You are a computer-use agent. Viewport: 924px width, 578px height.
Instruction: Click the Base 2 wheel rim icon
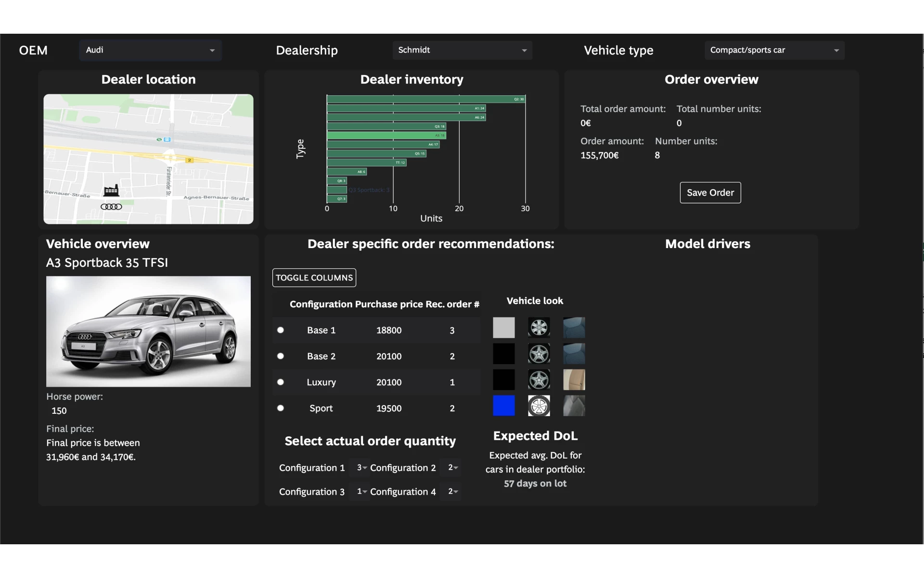539,354
